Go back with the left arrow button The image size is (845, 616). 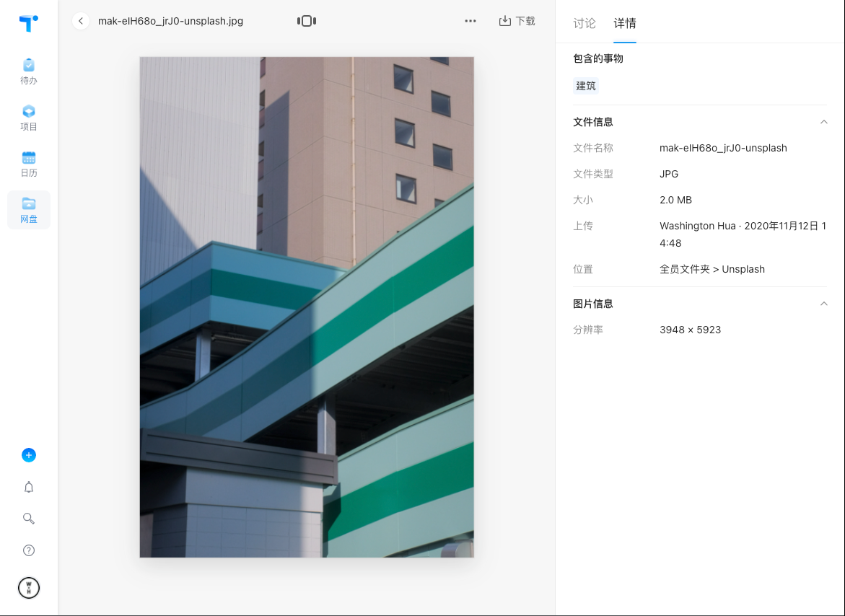pos(81,21)
